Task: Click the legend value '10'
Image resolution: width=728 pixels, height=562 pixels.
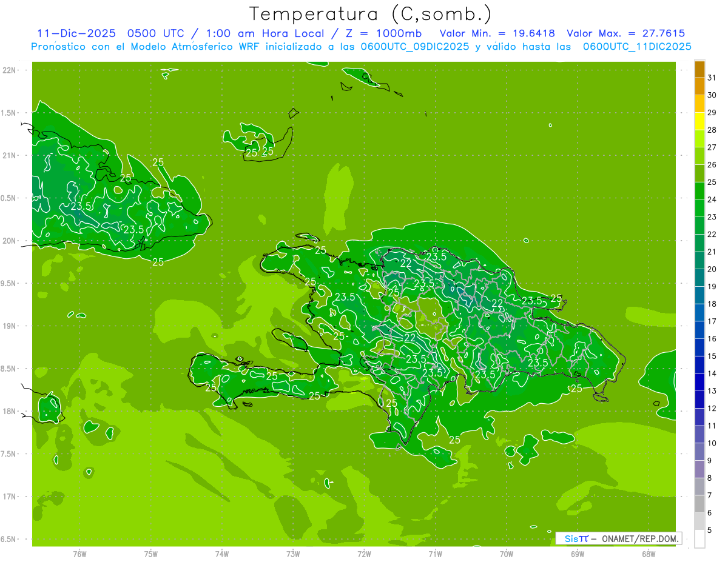Action: coord(712,443)
